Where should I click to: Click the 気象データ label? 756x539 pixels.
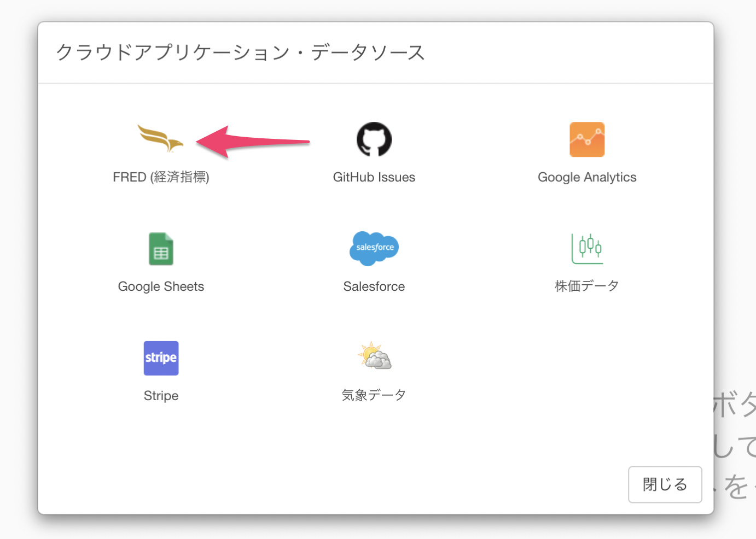click(374, 395)
